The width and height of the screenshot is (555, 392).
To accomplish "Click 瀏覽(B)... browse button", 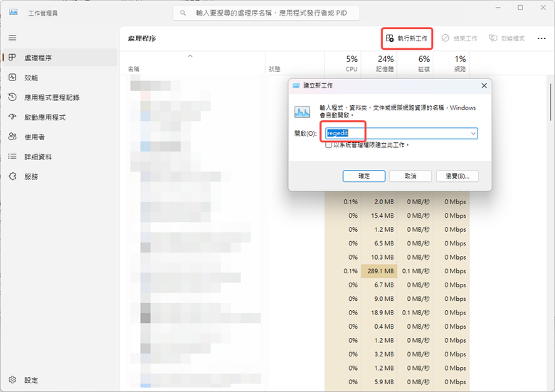I will point(458,176).
